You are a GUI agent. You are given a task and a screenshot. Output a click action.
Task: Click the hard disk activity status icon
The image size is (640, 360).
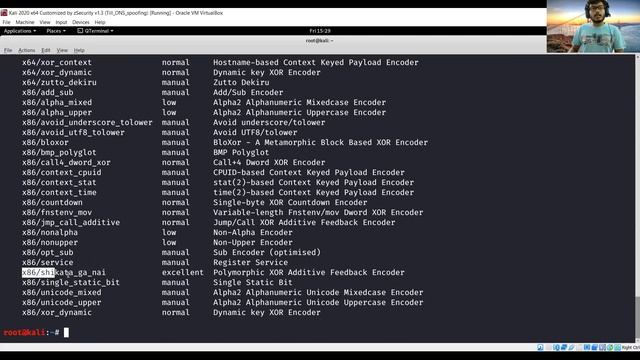click(x=540, y=347)
